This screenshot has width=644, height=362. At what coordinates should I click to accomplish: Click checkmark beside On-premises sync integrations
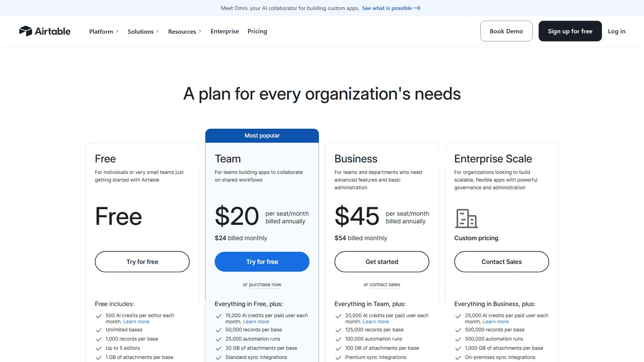(458, 357)
